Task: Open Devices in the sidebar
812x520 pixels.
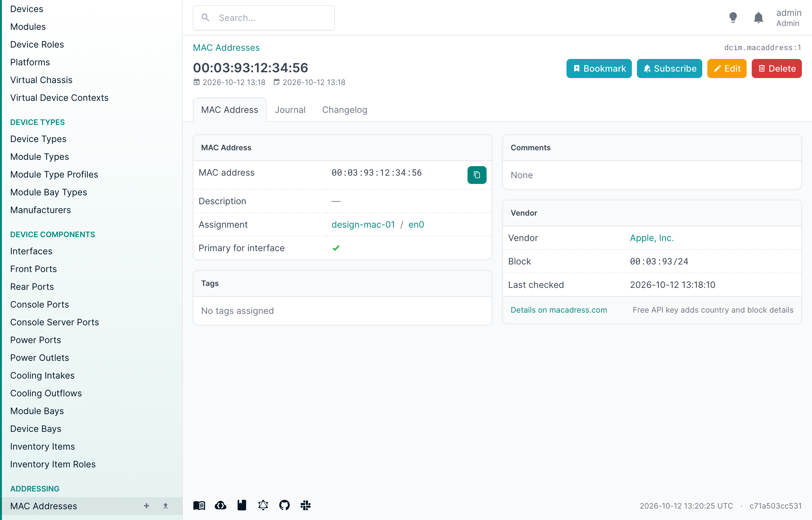Action: 27,9
